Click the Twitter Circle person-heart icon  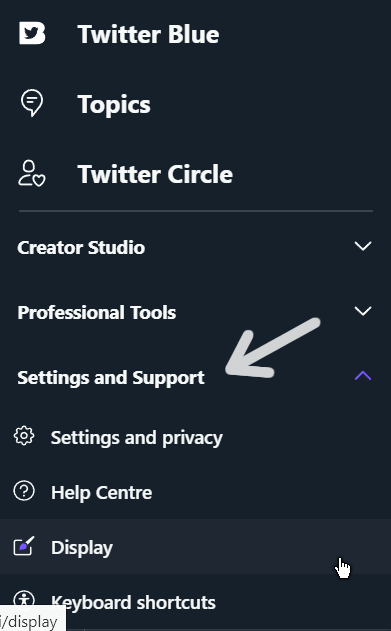(x=32, y=173)
